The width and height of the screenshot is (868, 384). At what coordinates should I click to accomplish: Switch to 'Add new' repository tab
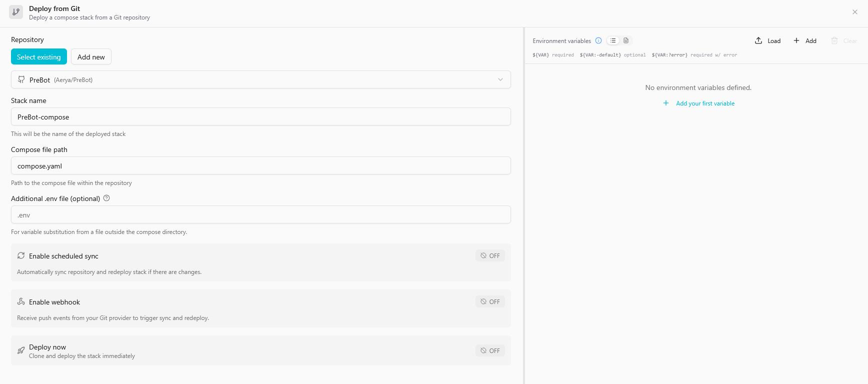[x=91, y=57]
